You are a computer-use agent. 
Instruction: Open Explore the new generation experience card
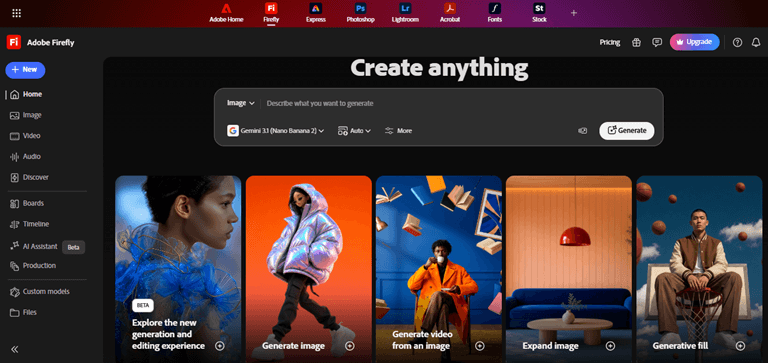pos(178,269)
